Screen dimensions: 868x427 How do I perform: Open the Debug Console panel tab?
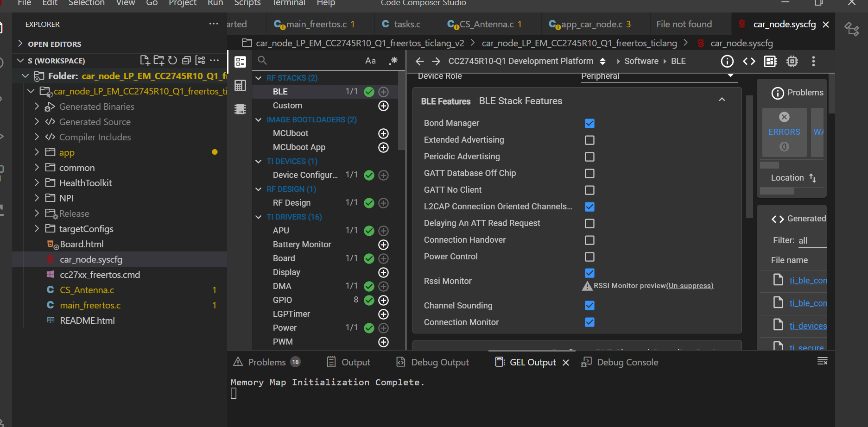pos(620,362)
